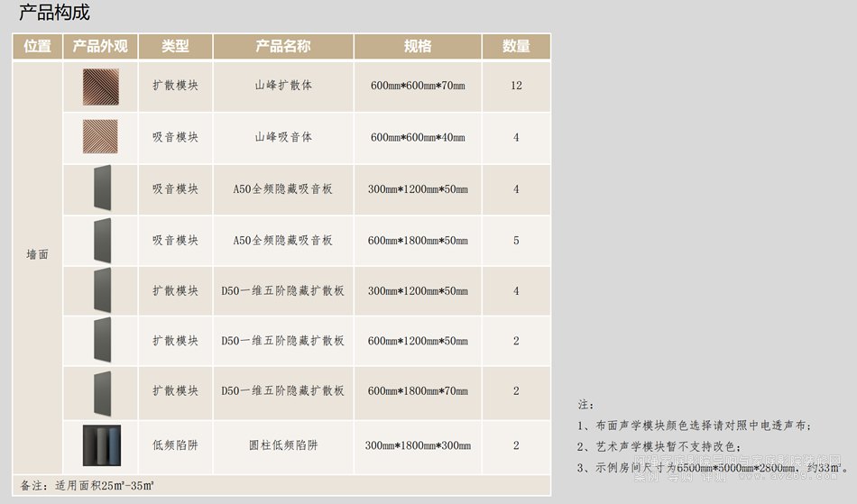Select panel image in 300mm*1200mm D50 diffuser row
This screenshot has height=504, width=857.
pos(101,291)
